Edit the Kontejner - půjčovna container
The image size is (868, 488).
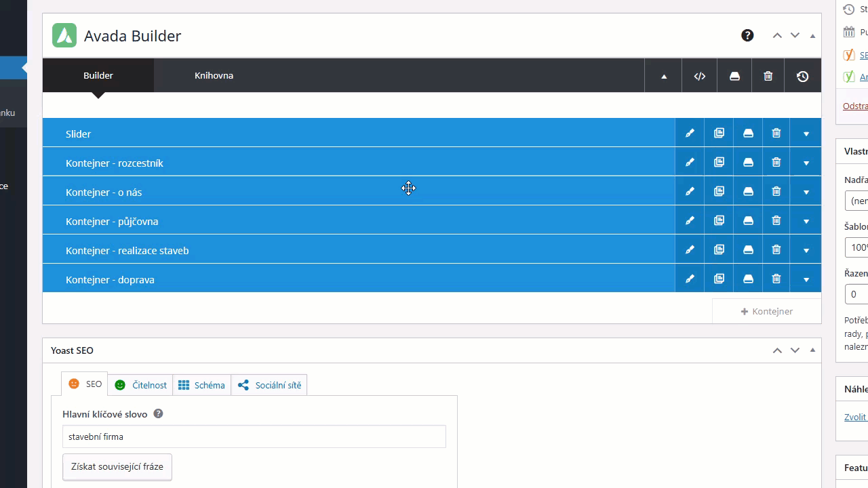click(690, 221)
